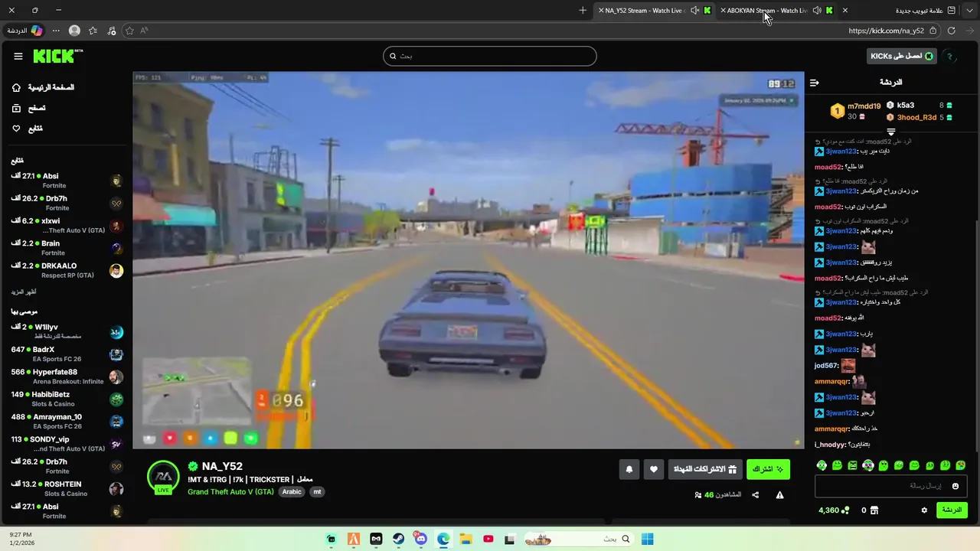The width and height of the screenshot is (980, 551).
Task: Open the Kick hamburger menu
Action: coord(18,56)
